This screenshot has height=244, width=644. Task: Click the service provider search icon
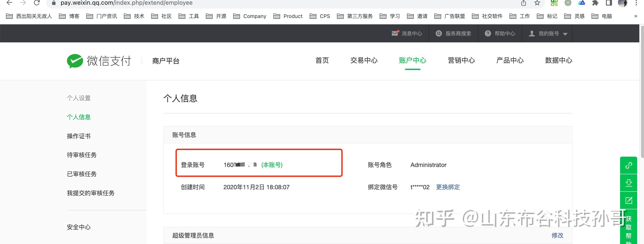[439, 33]
